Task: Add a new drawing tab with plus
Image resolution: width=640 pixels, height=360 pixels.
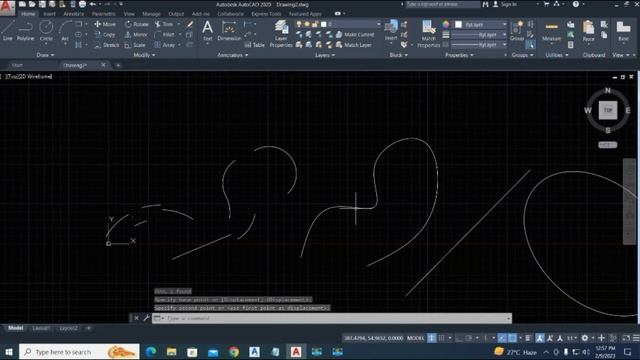Action: pos(118,65)
